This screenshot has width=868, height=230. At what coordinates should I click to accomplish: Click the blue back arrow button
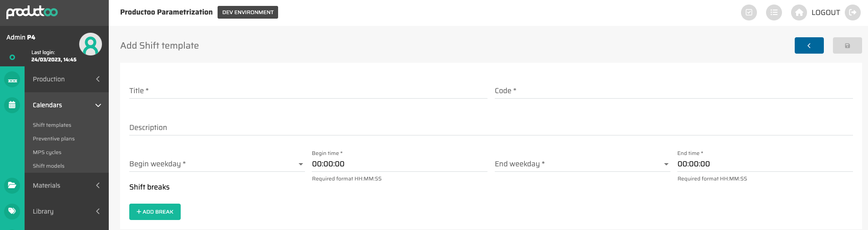[809, 45]
